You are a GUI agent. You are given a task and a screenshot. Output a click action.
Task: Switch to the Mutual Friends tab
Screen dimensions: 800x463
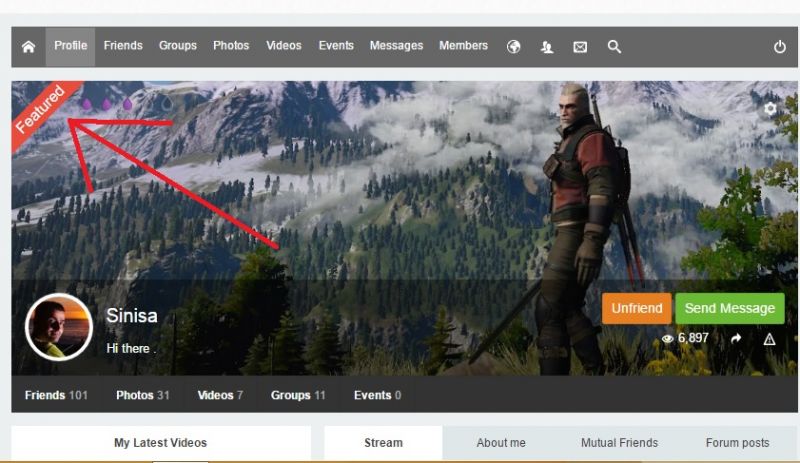pyautogui.click(x=619, y=443)
